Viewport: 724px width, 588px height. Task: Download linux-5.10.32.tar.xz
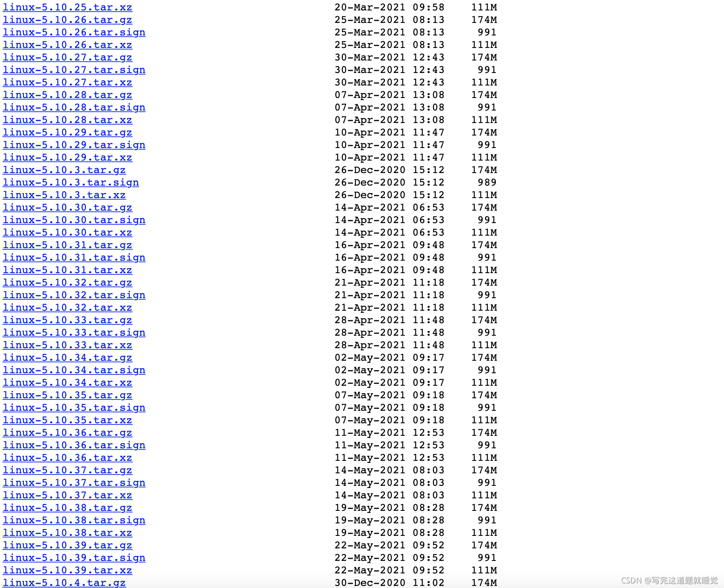68,308
